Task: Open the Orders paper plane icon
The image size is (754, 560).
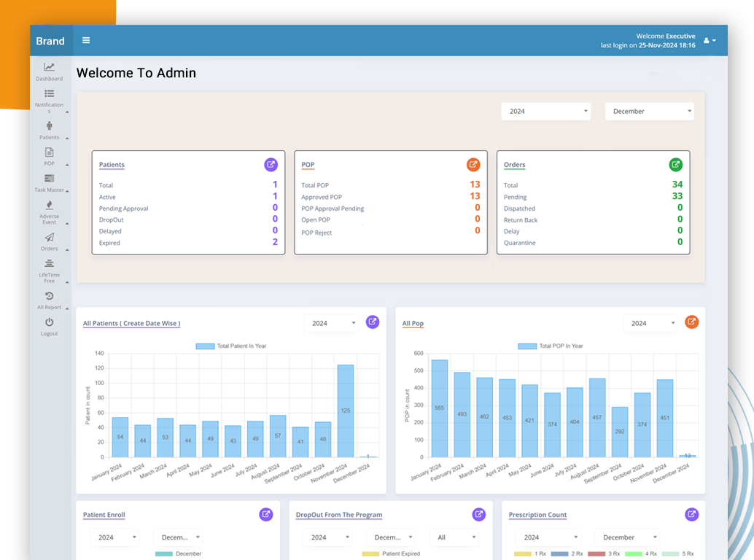Action: tap(49, 238)
